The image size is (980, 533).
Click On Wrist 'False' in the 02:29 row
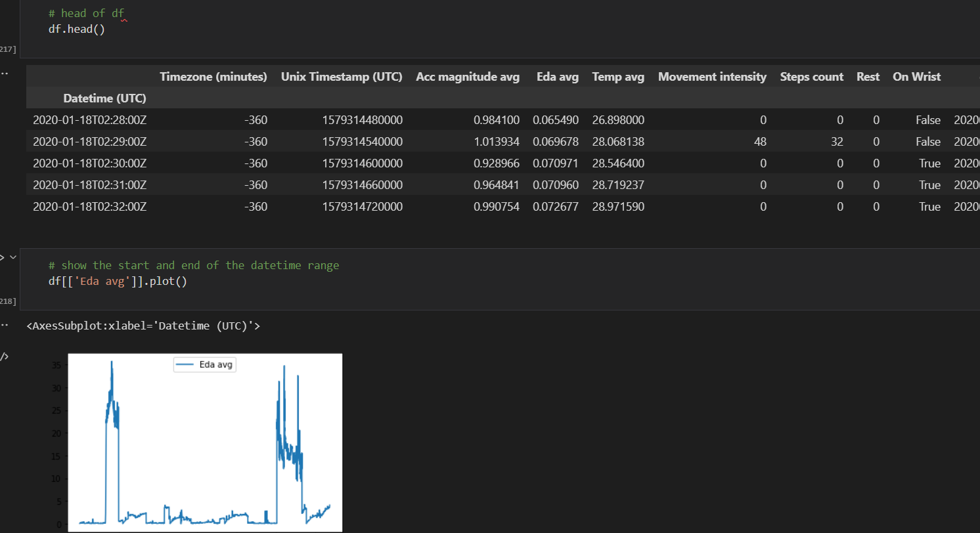(928, 142)
